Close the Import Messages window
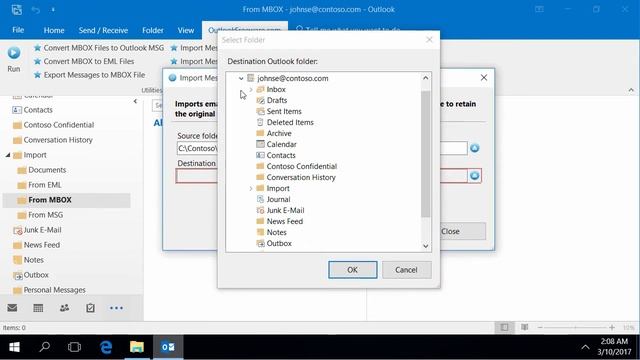The height and width of the screenshot is (360, 640). pyautogui.click(x=484, y=78)
